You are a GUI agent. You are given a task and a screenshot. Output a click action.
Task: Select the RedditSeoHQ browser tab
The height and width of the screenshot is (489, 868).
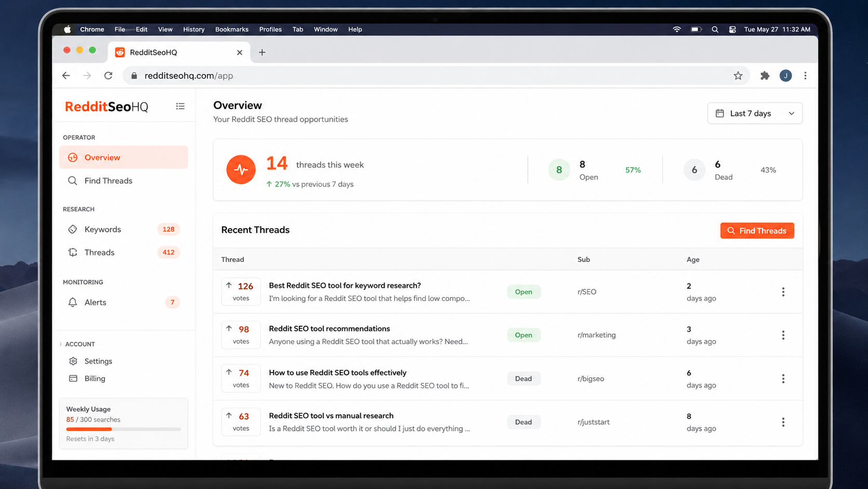(179, 52)
